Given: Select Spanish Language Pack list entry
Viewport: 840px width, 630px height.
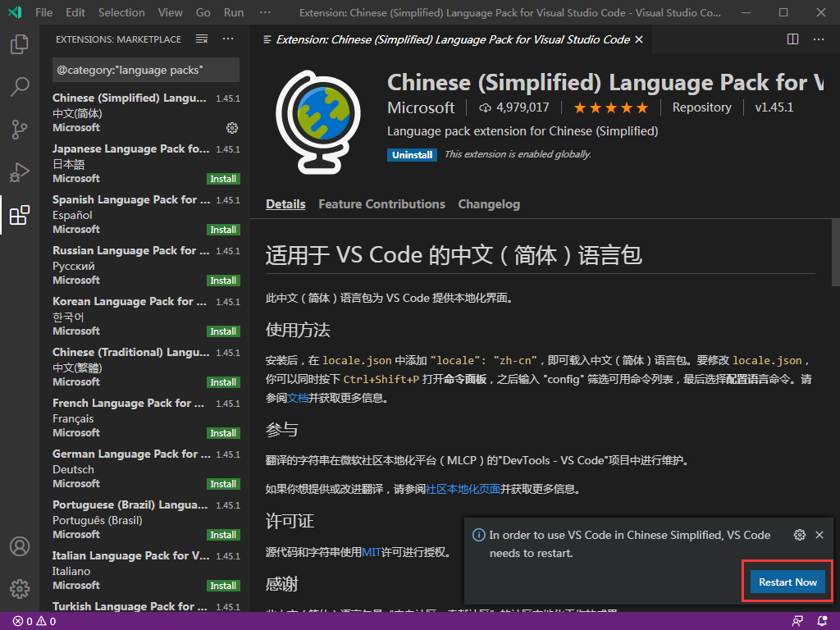Looking at the screenshot, I should pos(146,214).
